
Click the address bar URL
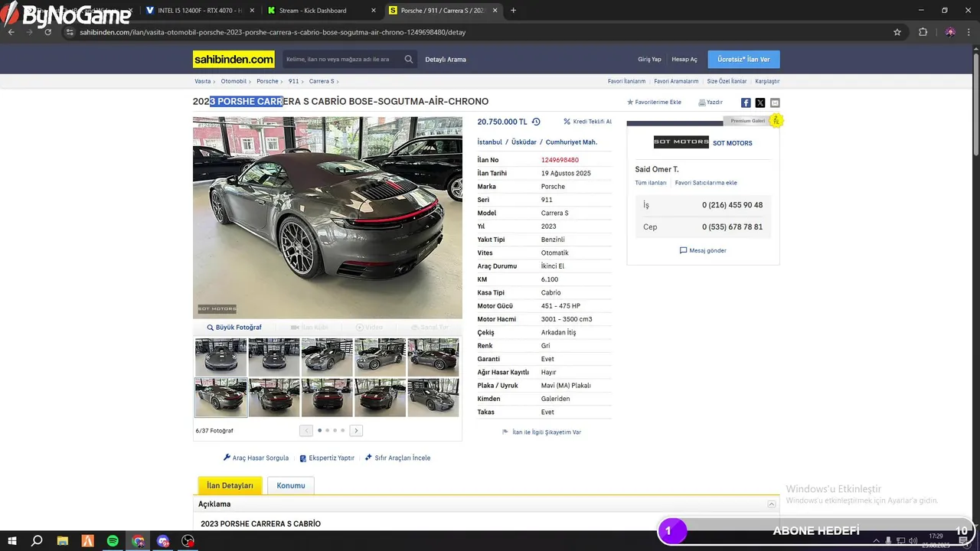[273, 32]
